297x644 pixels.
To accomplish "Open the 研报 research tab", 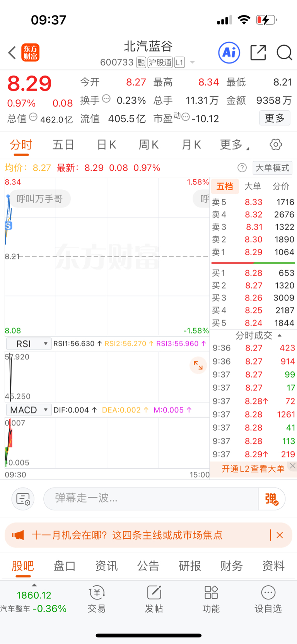I will tap(190, 566).
